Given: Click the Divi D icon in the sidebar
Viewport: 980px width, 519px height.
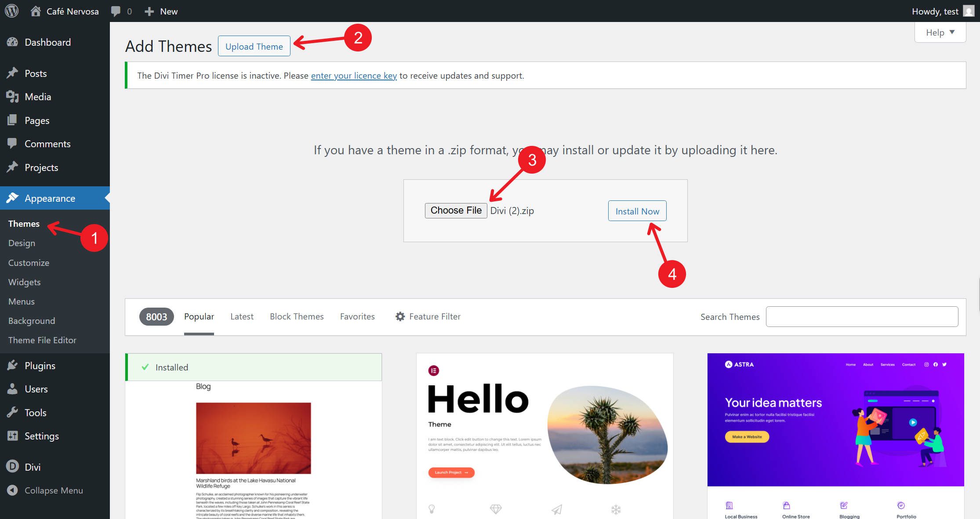Looking at the screenshot, I should (x=13, y=467).
